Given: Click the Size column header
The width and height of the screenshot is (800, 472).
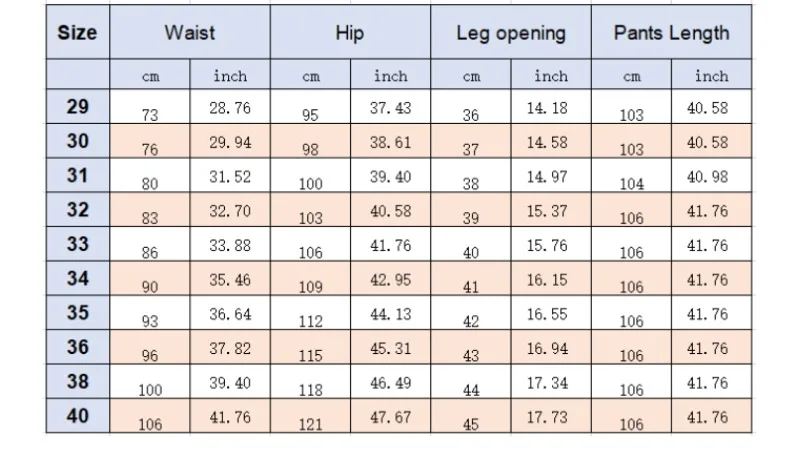Looking at the screenshot, I should (x=78, y=33).
